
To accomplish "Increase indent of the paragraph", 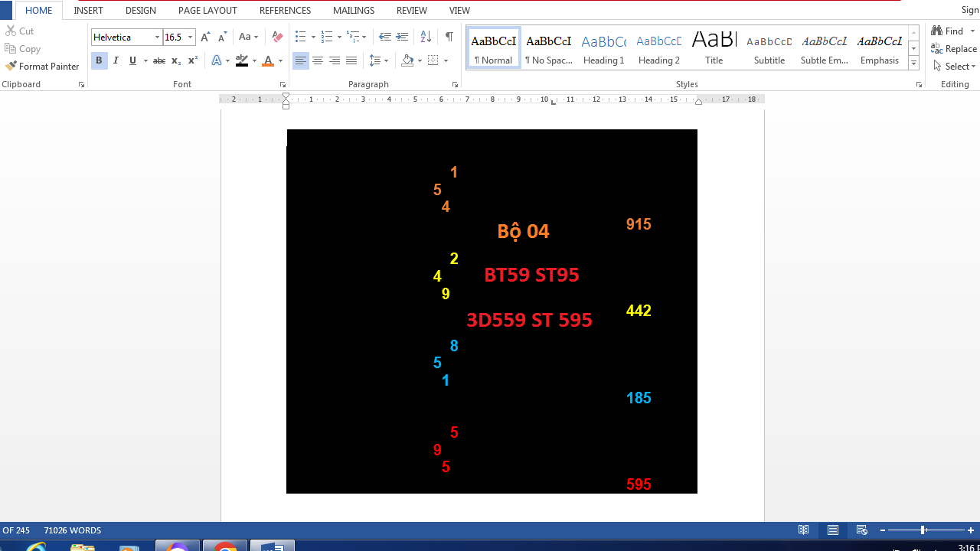I will pyautogui.click(x=402, y=37).
